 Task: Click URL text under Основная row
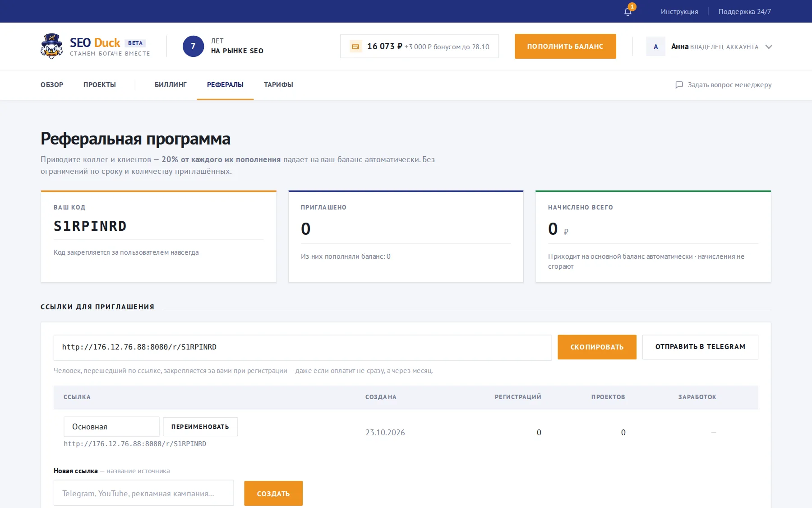[x=135, y=444]
